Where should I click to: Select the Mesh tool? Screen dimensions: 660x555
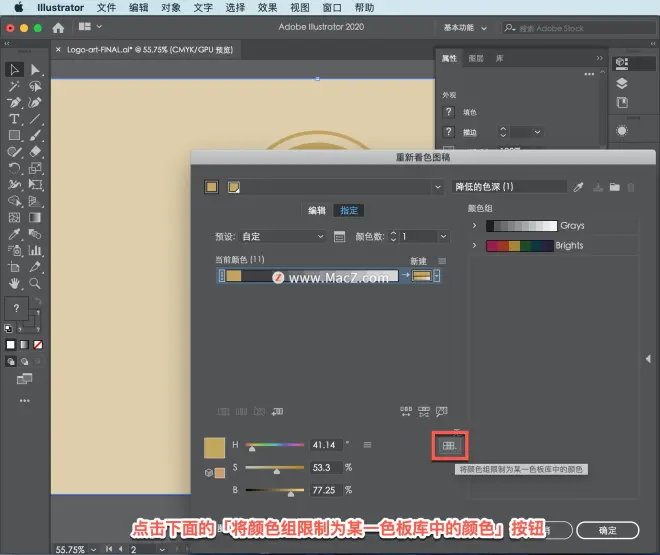point(14,218)
